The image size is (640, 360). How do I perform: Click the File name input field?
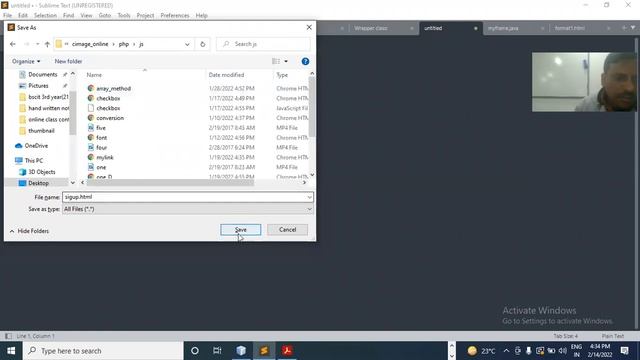pyautogui.click(x=185, y=197)
